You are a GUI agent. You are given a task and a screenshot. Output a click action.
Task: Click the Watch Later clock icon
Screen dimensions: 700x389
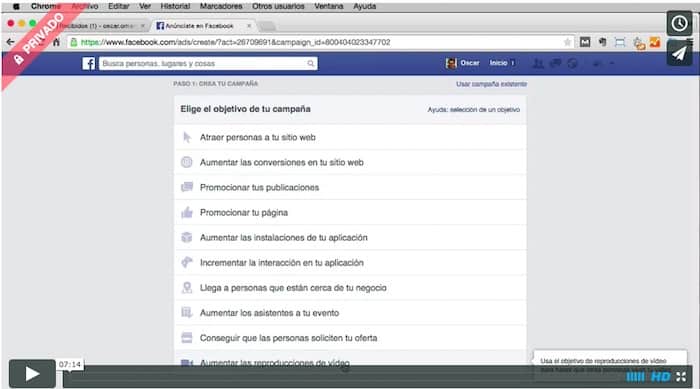pos(679,23)
